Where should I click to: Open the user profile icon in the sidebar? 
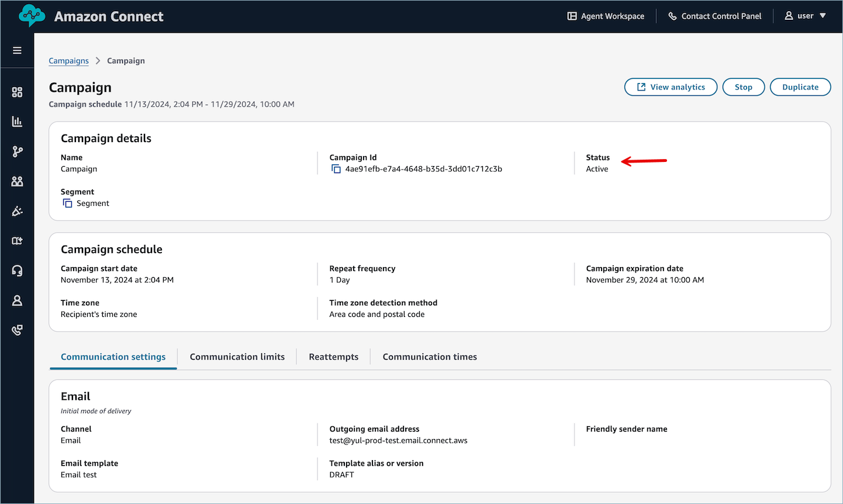(17, 300)
